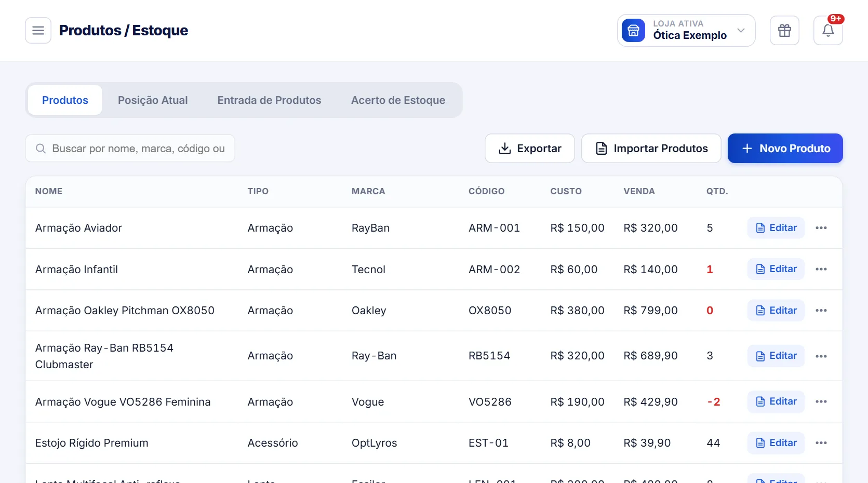Image resolution: width=868 pixels, height=483 pixels.
Task: Click the R$ 689,90 sale price
Action: tap(651, 356)
